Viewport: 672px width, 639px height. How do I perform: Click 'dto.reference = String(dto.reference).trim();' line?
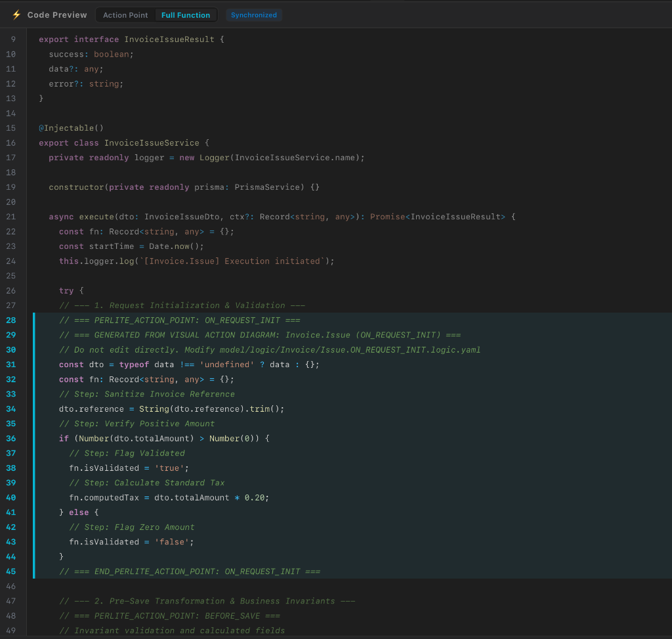click(x=171, y=408)
